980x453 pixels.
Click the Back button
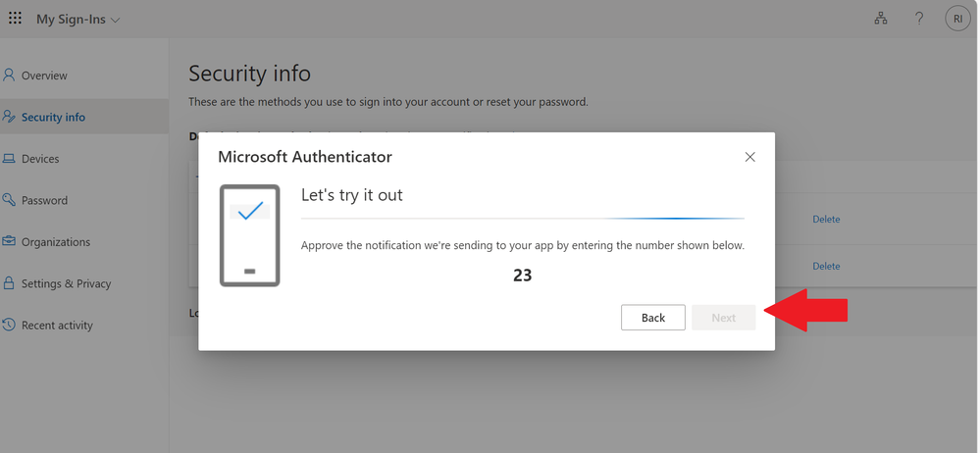point(653,318)
